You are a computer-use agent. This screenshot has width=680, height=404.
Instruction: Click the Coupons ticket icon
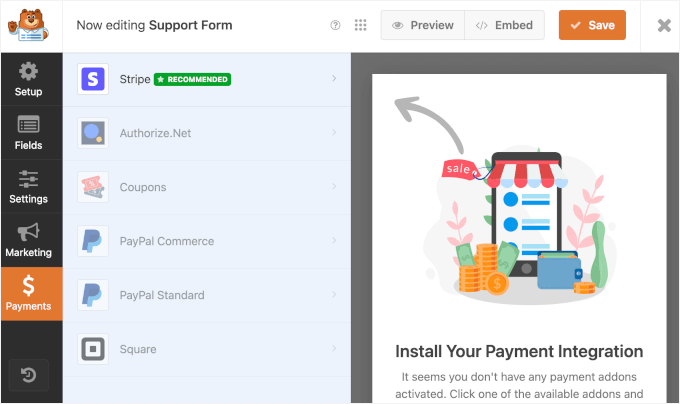[93, 187]
